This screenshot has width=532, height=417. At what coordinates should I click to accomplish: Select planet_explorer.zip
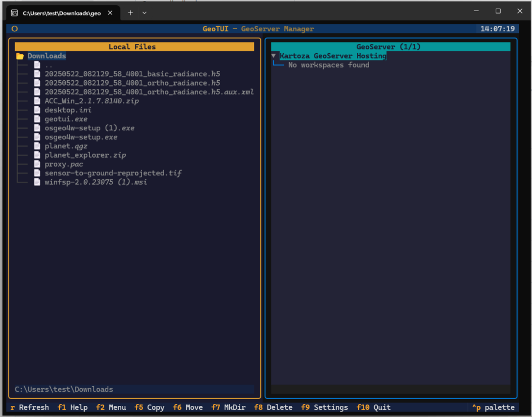[85, 155]
